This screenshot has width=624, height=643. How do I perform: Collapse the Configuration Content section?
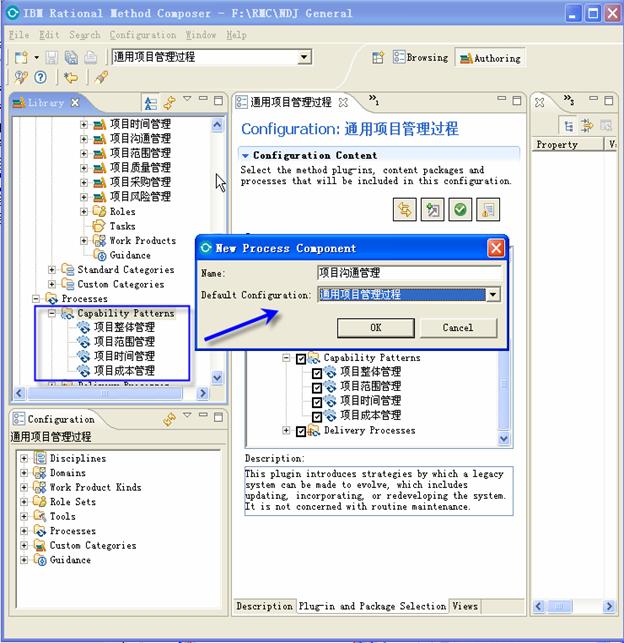tap(245, 156)
